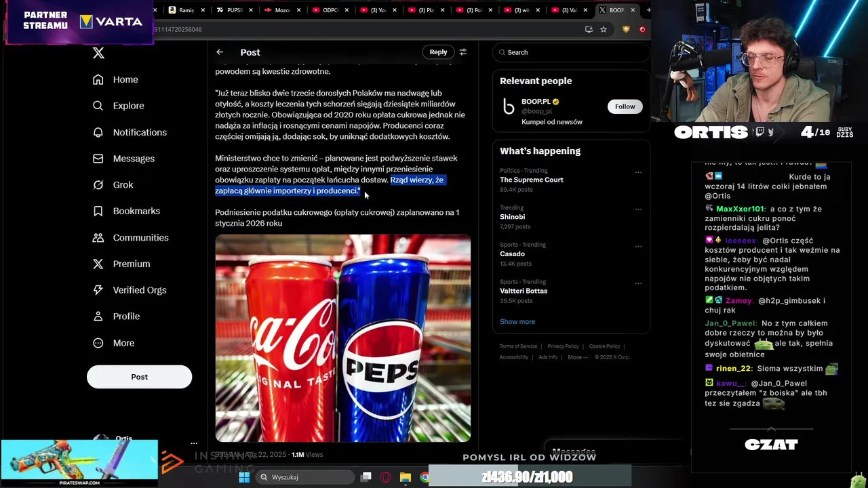Image resolution: width=868 pixels, height=488 pixels.
Task: Click the install app icon in address bar
Action: point(589,29)
